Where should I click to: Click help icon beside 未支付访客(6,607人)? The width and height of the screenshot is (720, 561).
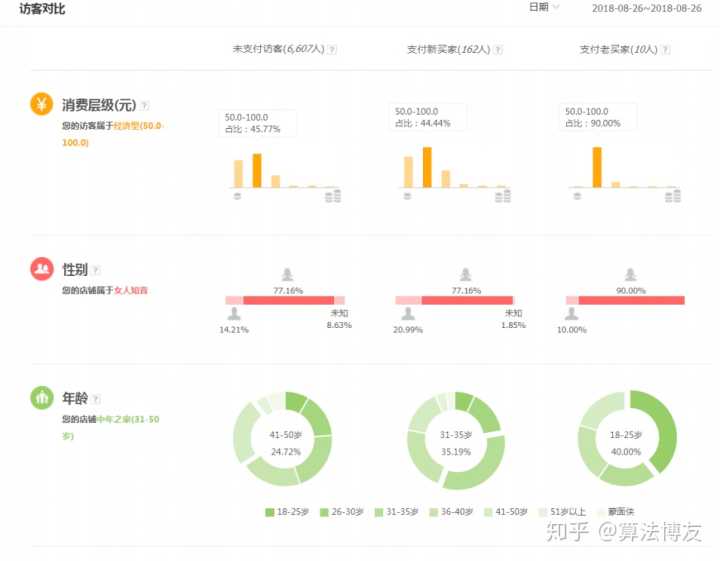tap(332, 49)
